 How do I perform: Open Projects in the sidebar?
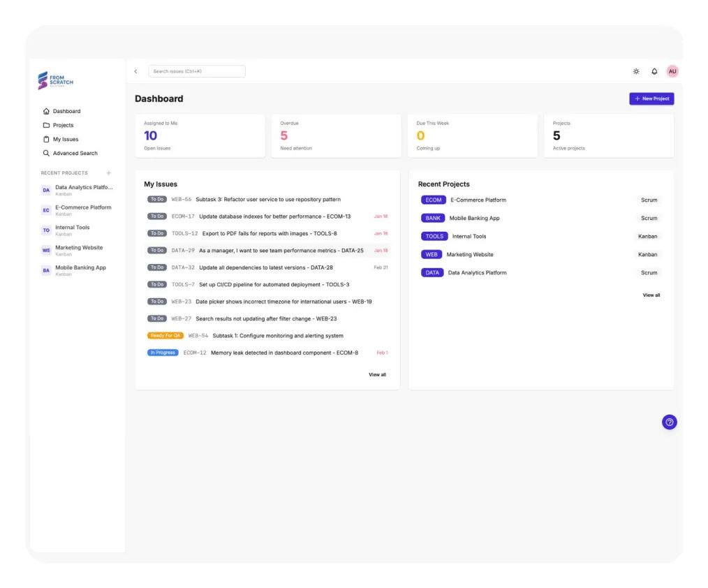click(x=63, y=125)
